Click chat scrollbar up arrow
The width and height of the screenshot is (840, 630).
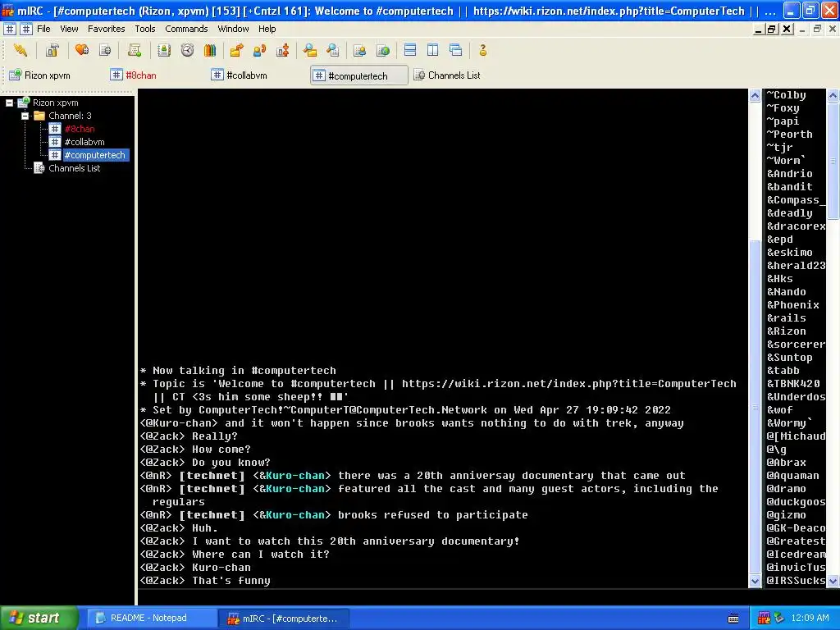tap(755, 96)
